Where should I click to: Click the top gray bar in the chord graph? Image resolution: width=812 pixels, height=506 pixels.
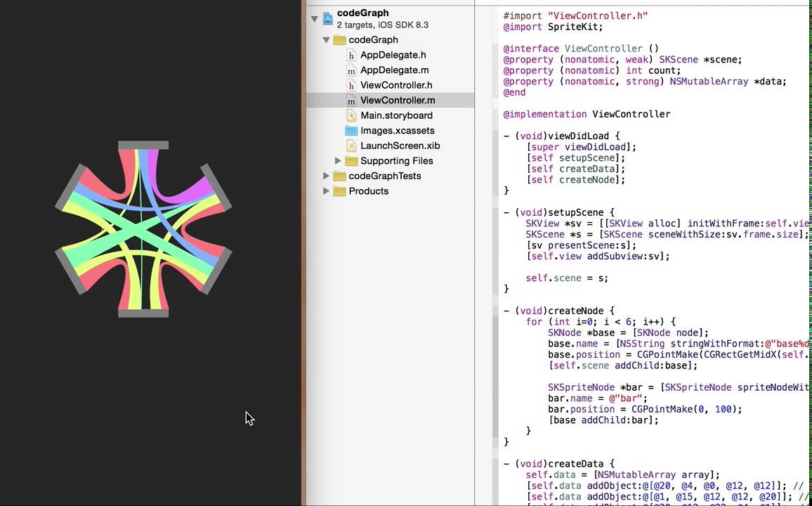point(143,145)
